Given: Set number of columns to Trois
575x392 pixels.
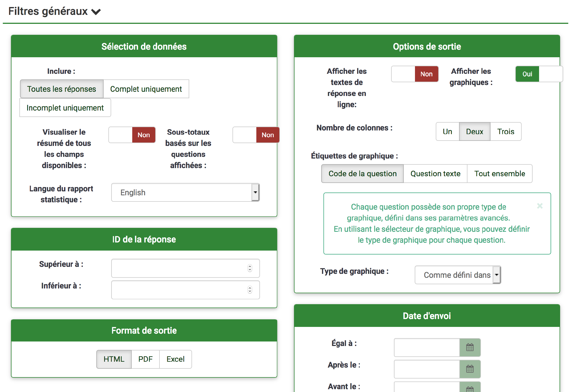Looking at the screenshot, I should pos(506,132).
